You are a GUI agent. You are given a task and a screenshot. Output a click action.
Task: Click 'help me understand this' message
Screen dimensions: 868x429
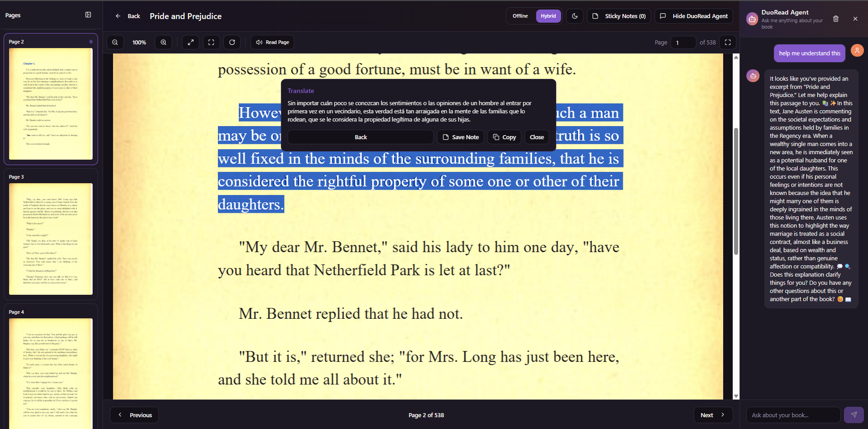click(809, 53)
